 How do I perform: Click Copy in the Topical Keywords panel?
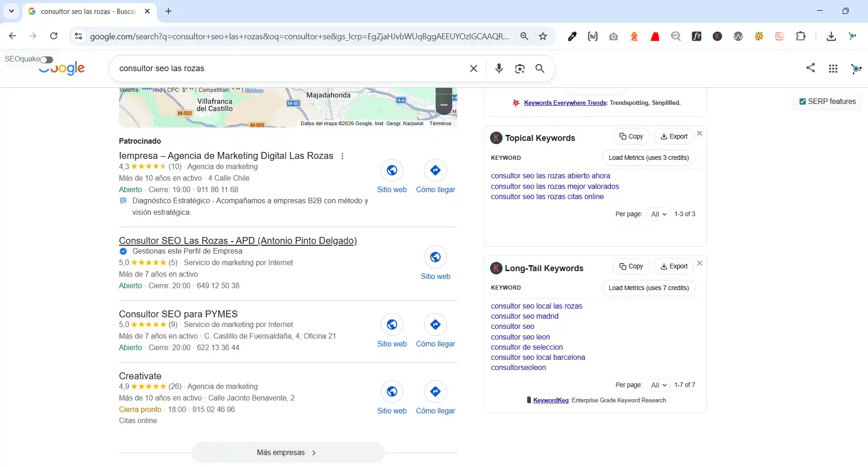point(632,136)
